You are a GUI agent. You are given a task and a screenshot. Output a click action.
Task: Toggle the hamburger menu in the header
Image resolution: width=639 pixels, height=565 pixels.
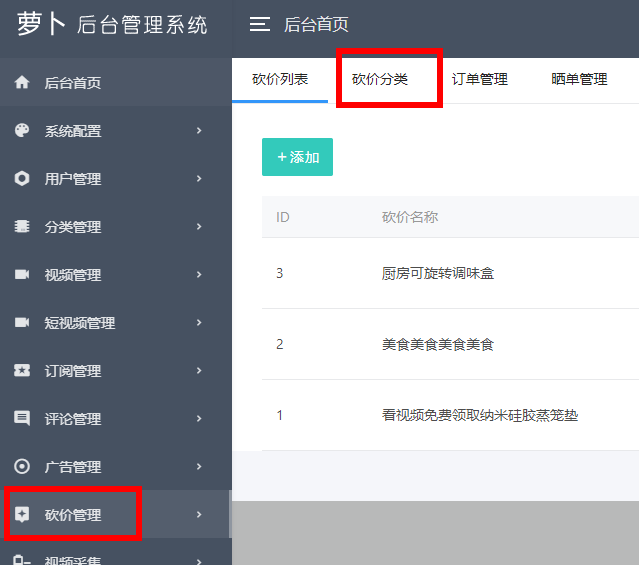pyautogui.click(x=260, y=24)
